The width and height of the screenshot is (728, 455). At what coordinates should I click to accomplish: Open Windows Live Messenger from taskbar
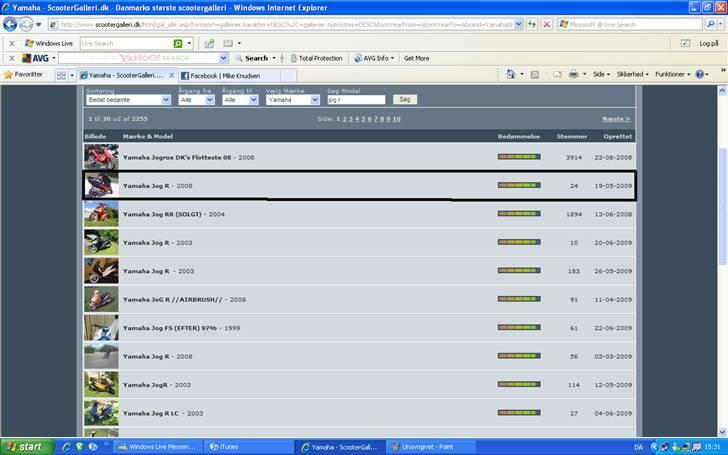159,447
